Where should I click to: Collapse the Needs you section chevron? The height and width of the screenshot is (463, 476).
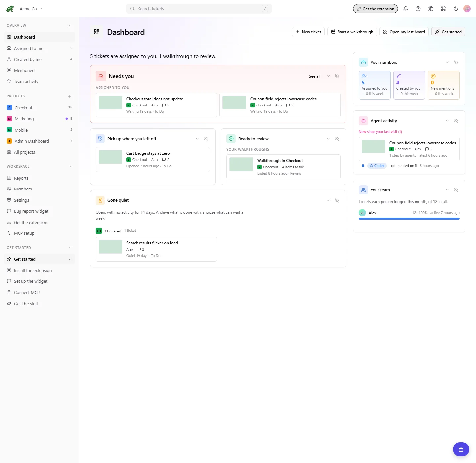328,76
